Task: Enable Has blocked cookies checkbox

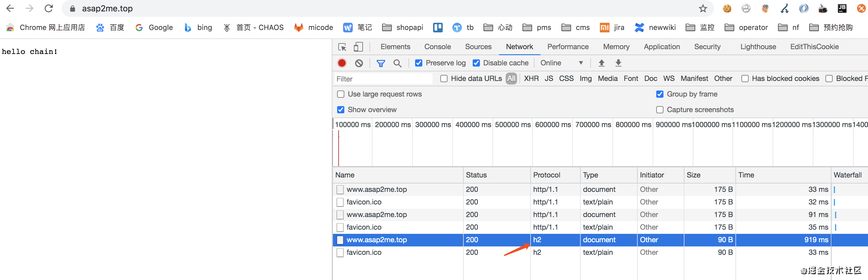Action: [745, 79]
